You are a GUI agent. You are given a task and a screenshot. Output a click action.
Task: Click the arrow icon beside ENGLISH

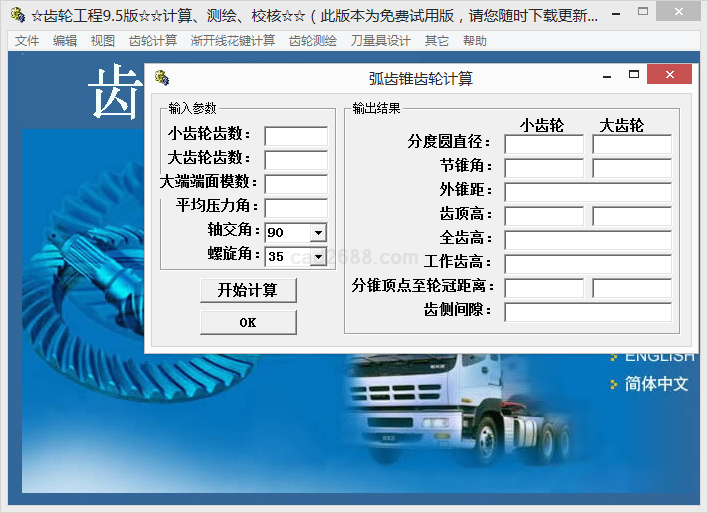[614, 357]
